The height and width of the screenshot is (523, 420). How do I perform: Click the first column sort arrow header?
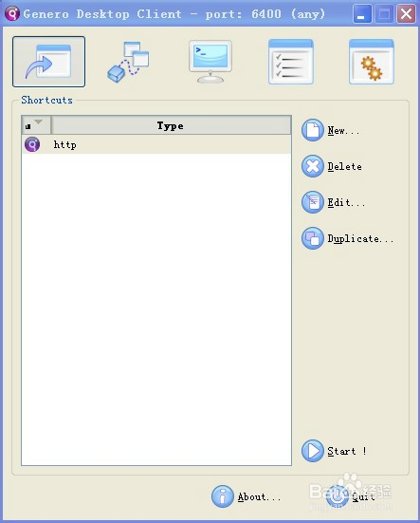point(36,125)
